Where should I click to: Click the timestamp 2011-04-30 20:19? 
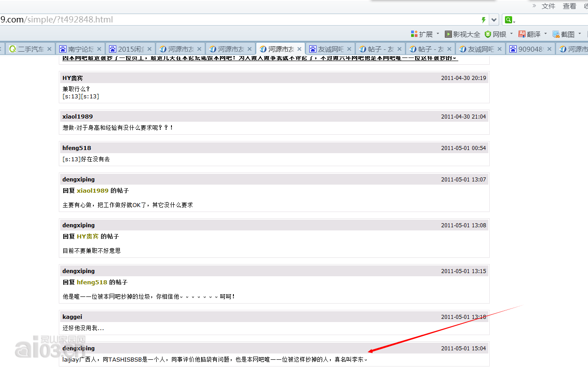pyautogui.click(x=464, y=78)
